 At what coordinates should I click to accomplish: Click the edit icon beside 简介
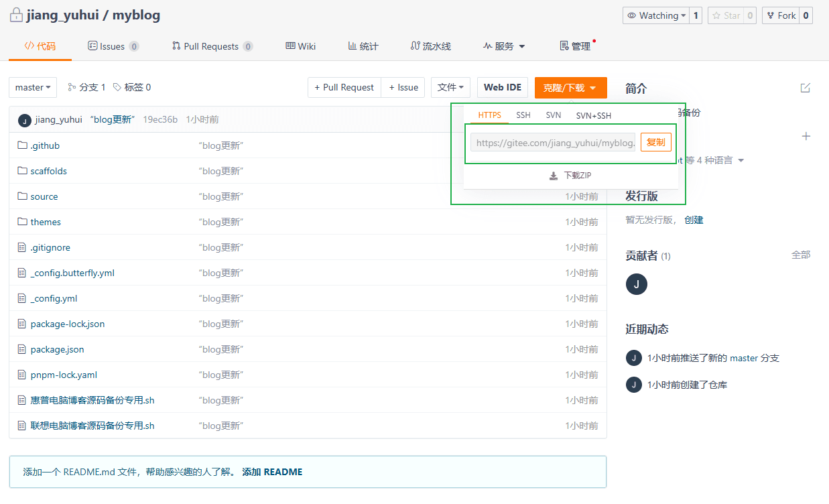(x=805, y=88)
